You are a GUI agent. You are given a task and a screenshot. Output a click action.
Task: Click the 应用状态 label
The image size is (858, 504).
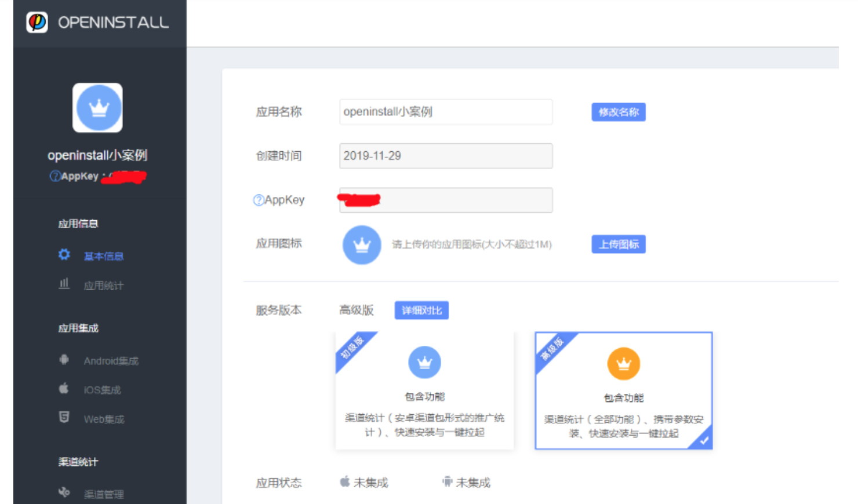[x=279, y=483]
